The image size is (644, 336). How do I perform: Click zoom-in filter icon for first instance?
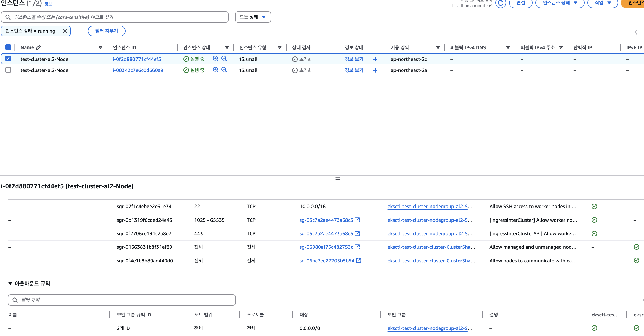click(215, 59)
